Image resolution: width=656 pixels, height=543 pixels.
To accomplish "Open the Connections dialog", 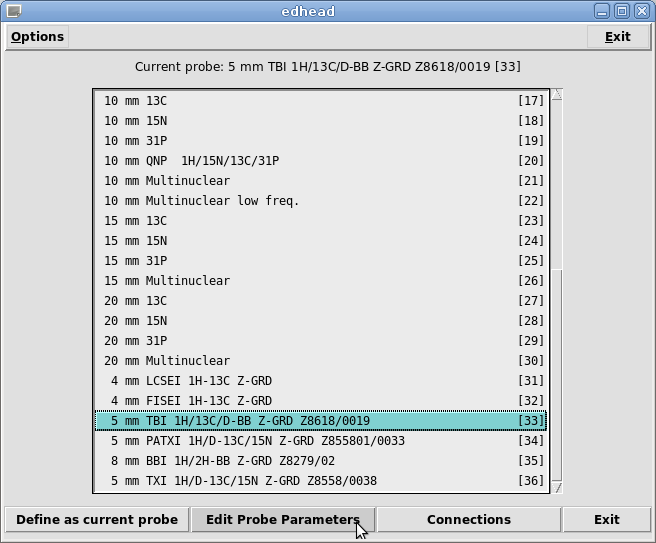I will (x=468, y=520).
